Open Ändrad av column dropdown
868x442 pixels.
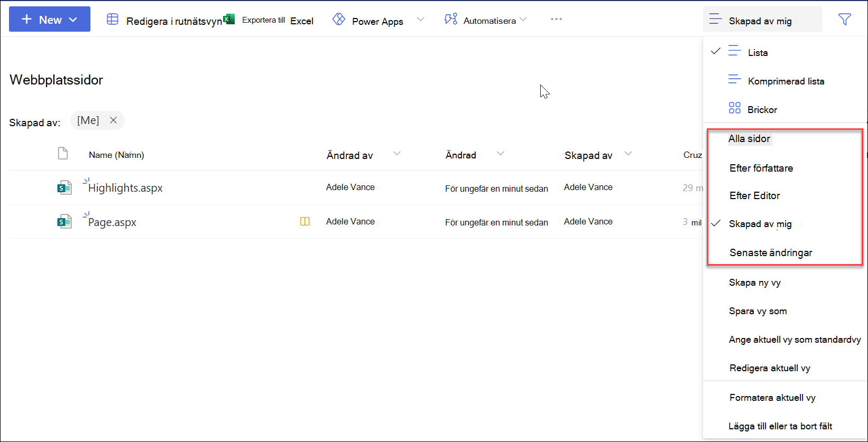(x=397, y=154)
